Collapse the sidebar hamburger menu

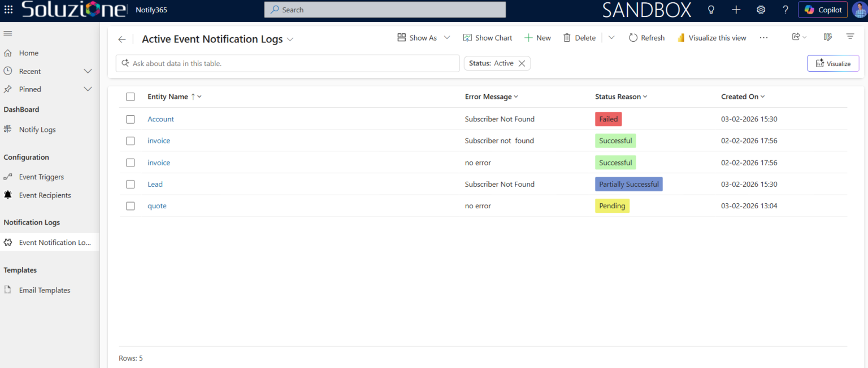coord(8,33)
